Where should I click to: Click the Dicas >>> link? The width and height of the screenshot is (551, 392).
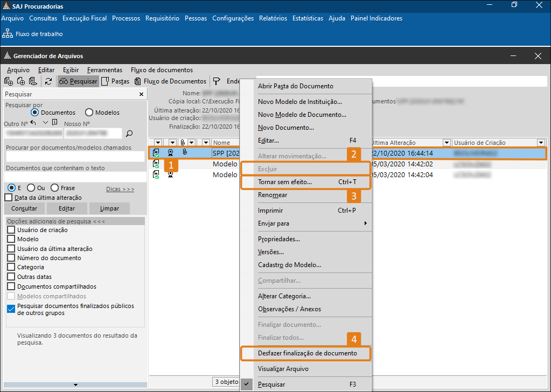click(120, 189)
